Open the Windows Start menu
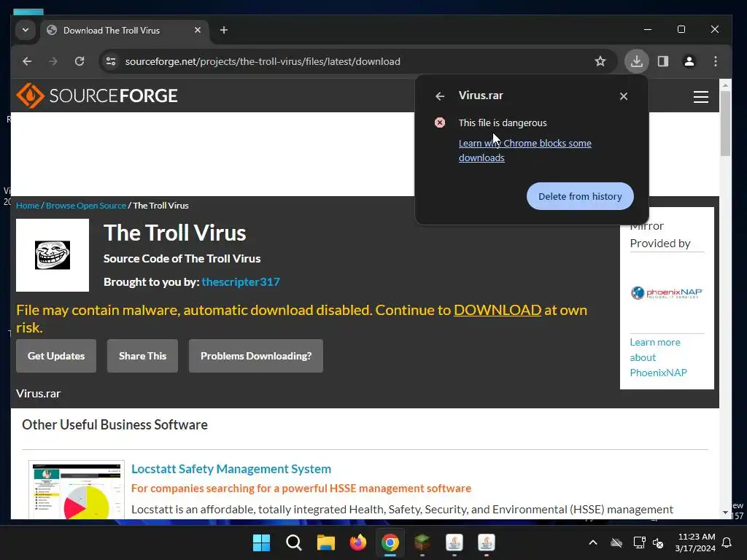Viewport: 747px width, 560px height. pyautogui.click(x=261, y=542)
